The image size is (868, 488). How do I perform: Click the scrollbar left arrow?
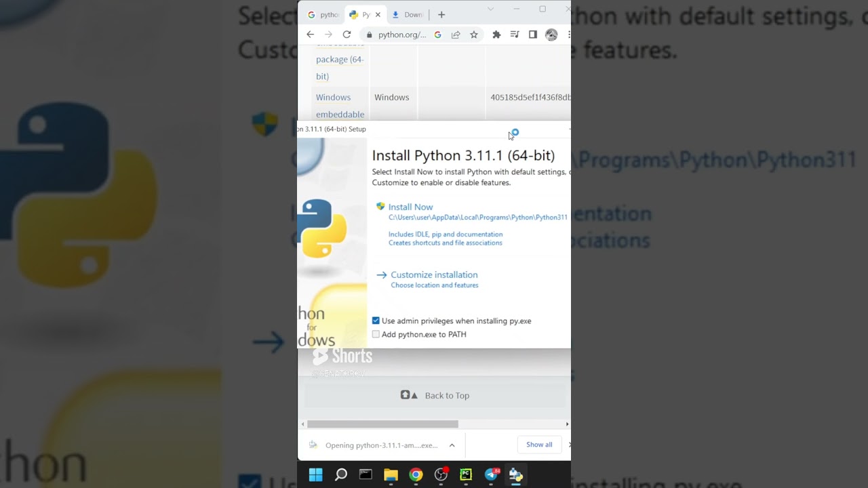pyautogui.click(x=302, y=424)
